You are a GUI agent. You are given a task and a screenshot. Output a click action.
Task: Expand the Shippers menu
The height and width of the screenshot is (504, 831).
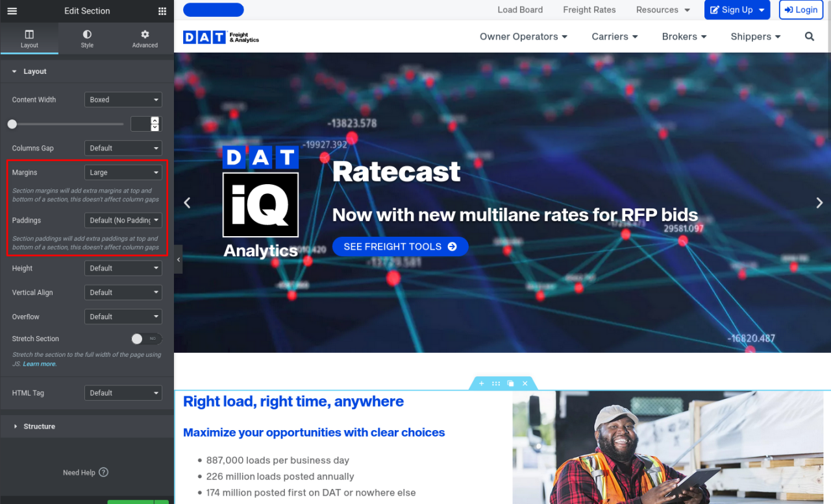point(756,36)
